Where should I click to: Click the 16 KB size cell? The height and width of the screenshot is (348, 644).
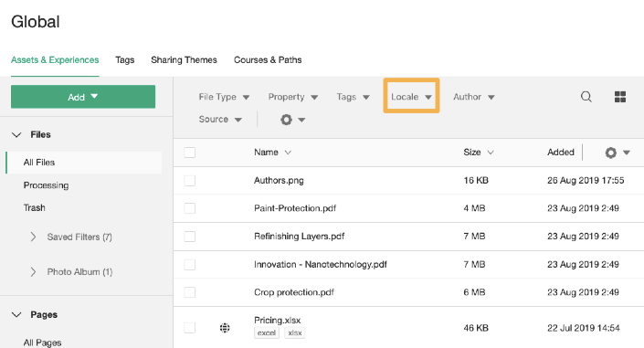[476, 180]
